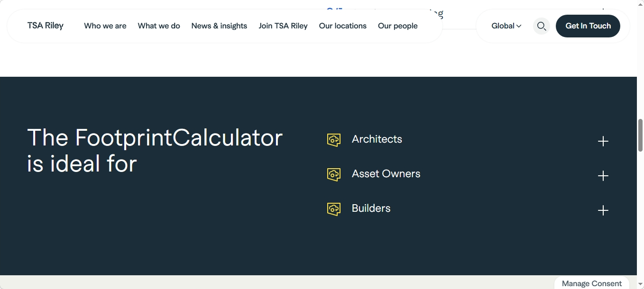Open the Our people page
Image resolution: width=644 pixels, height=289 pixels.
(x=398, y=26)
